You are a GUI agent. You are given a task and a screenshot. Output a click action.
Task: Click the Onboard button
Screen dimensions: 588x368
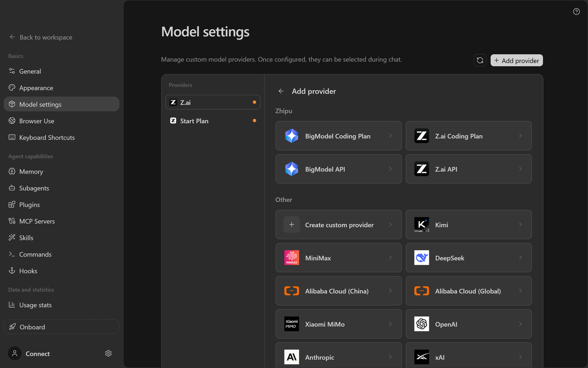point(62,327)
